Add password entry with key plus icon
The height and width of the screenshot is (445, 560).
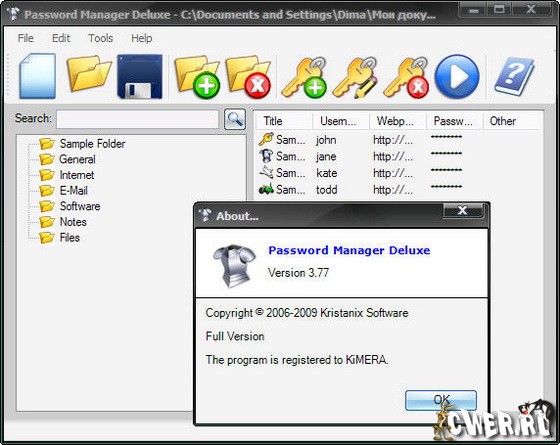pos(304,77)
